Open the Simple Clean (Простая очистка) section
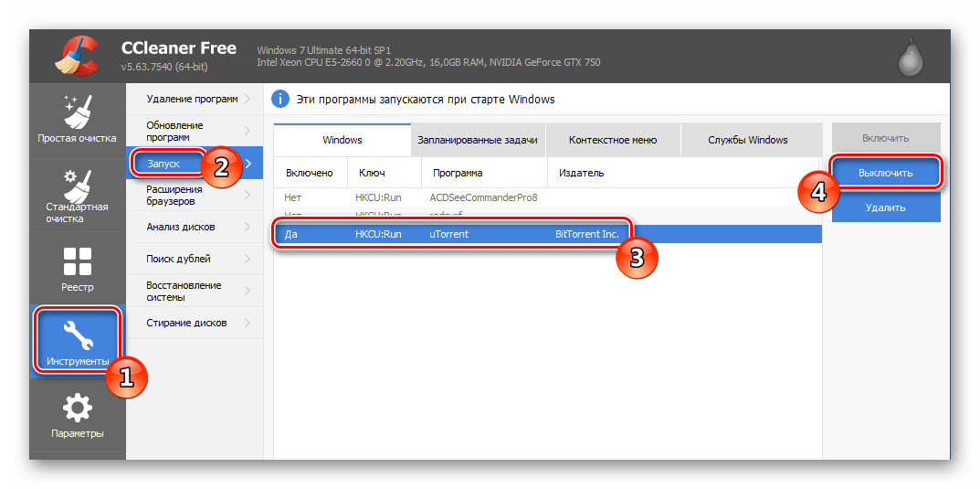 tap(78, 121)
